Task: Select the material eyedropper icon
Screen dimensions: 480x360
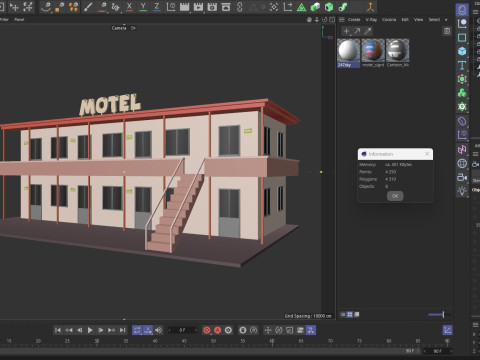Action: click(x=368, y=31)
